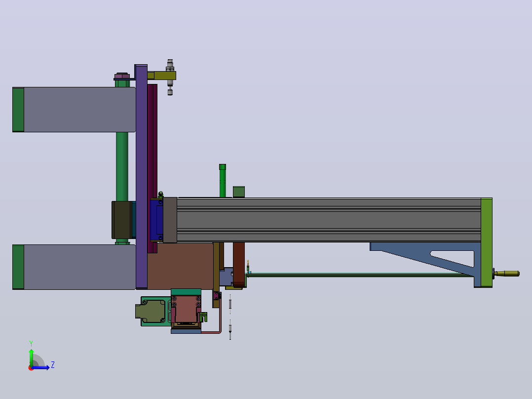Select the tall purple vertical plate
Image resolution: width=532 pixels, height=399 pixels.
(142, 177)
